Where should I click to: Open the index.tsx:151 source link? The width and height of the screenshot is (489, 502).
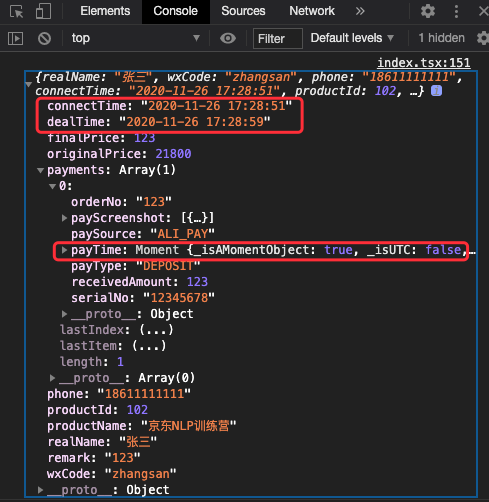pos(424,62)
